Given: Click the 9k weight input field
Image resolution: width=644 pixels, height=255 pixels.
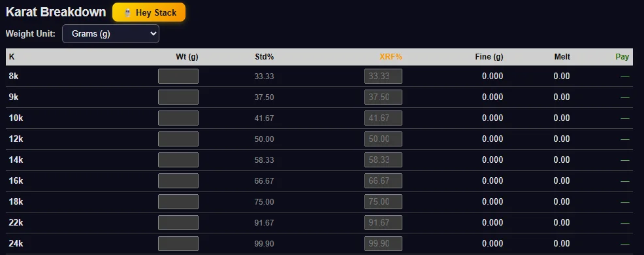Looking at the screenshot, I should tap(178, 97).
